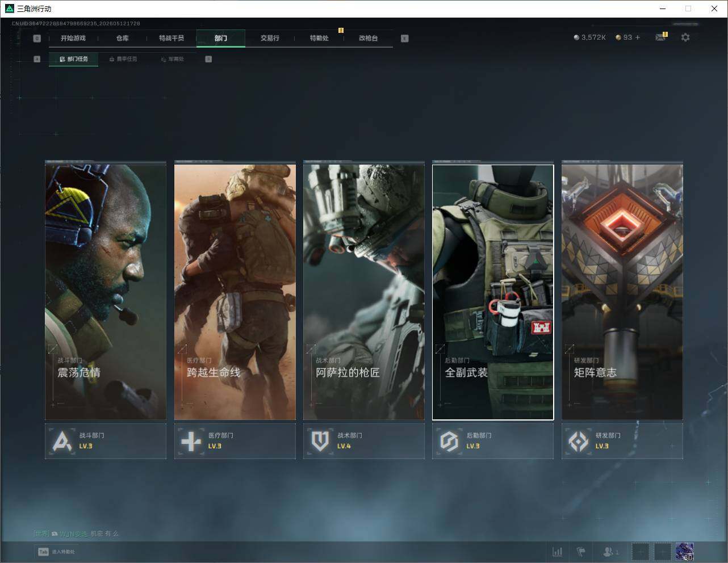Click the 战术部门 LV.4 label
The height and width of the screenshot is (563, 728).
click(350, 441)
